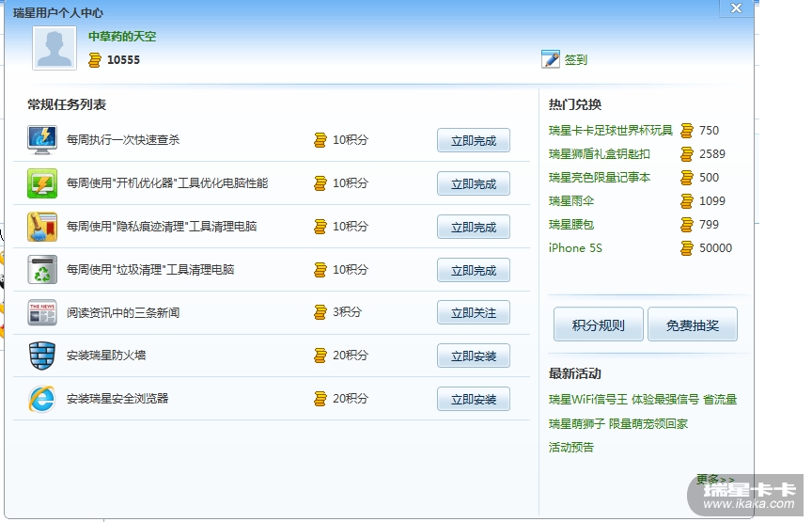Image resolution: width=812 pixels, height=522 pixels.
Task: Open the 瑞星狮盾礼盒钥匙扣 exchange item
Action: tap(600, 154)
